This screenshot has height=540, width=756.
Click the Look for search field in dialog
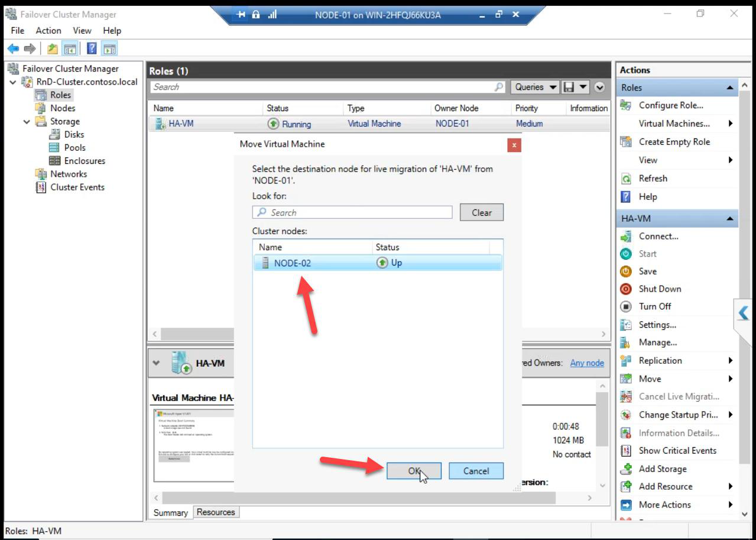tap(352, 213)
